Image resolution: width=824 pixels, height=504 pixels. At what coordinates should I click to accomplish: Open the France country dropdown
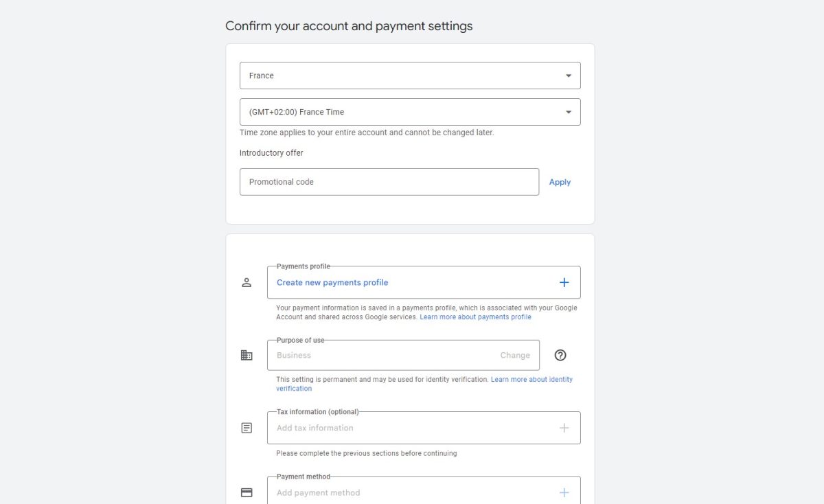(x=410, y=76)
